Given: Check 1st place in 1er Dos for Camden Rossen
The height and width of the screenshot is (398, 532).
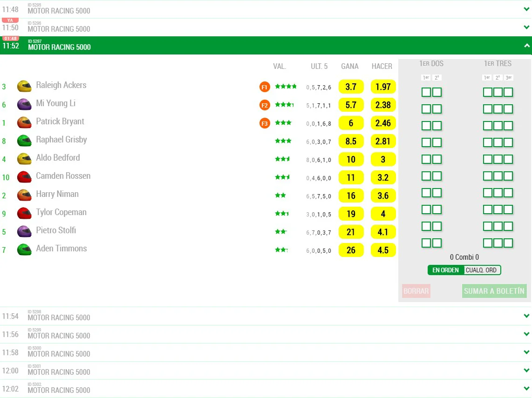Looking at the screenshot, I should pos(426,176).
